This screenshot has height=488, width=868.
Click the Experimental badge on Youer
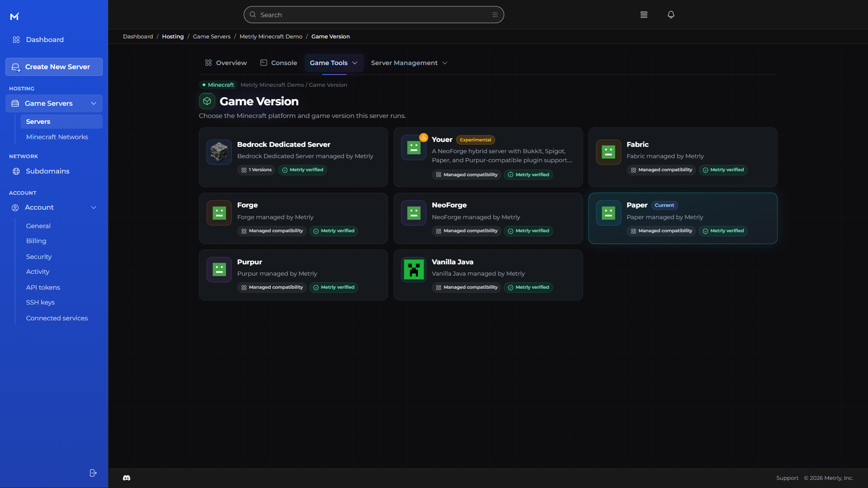(475, 140)
